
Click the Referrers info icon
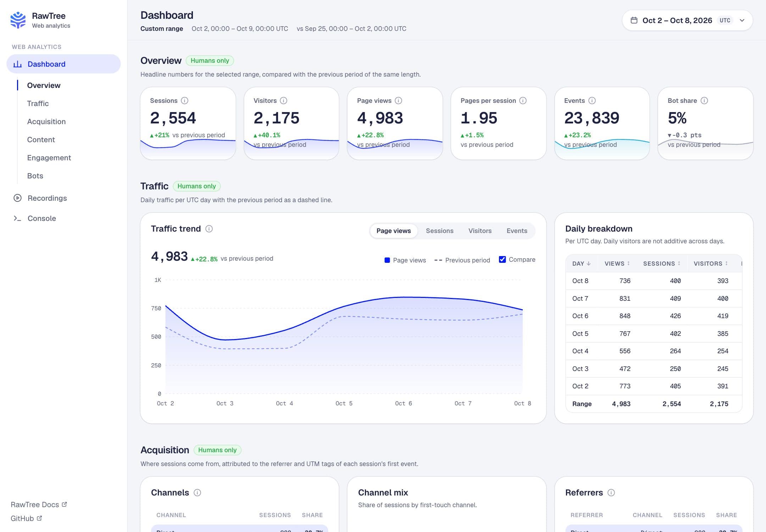(x=611, y=493)
